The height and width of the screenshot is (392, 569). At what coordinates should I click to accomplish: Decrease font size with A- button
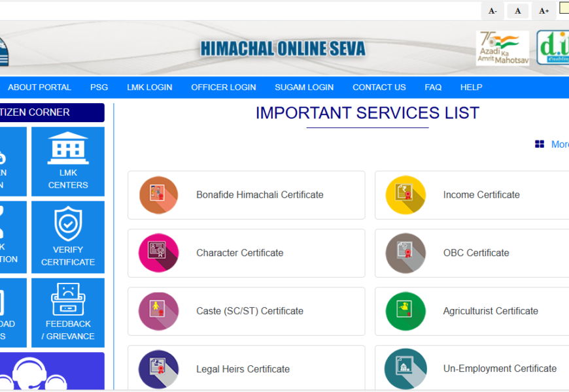coord(492,11)
